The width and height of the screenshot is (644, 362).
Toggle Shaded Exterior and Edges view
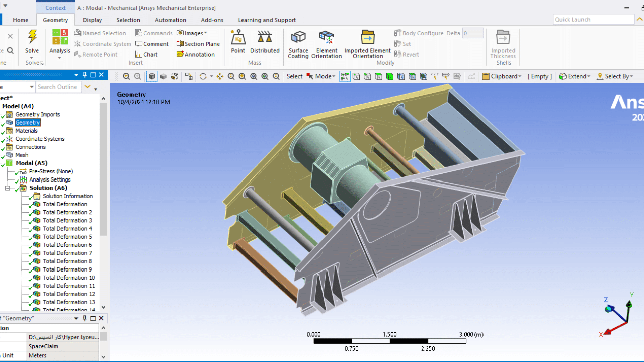coord(152,76)
